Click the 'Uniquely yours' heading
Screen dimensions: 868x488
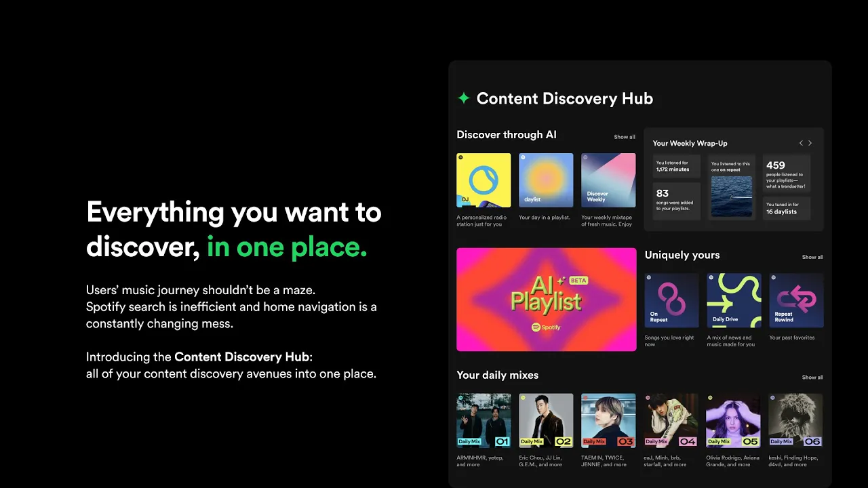[x=682, y=256]
